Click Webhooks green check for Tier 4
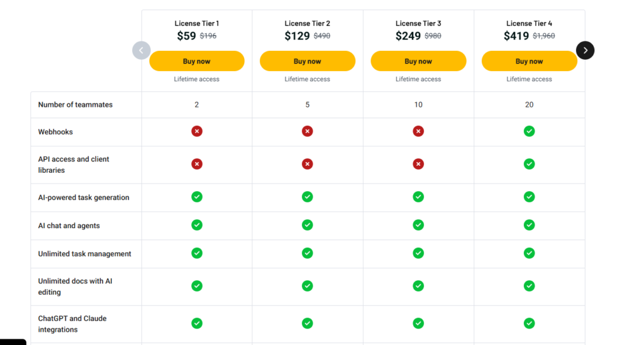This screenshot has height=345, width=644. (529, 131)
